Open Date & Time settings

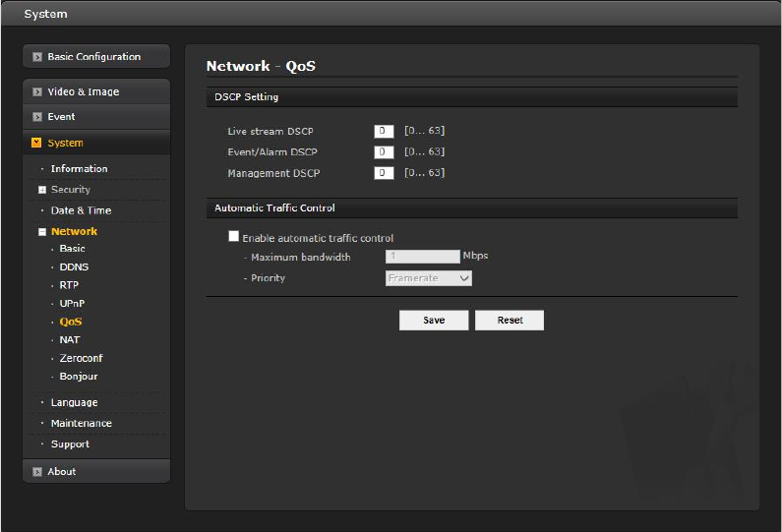pos(81,210)
